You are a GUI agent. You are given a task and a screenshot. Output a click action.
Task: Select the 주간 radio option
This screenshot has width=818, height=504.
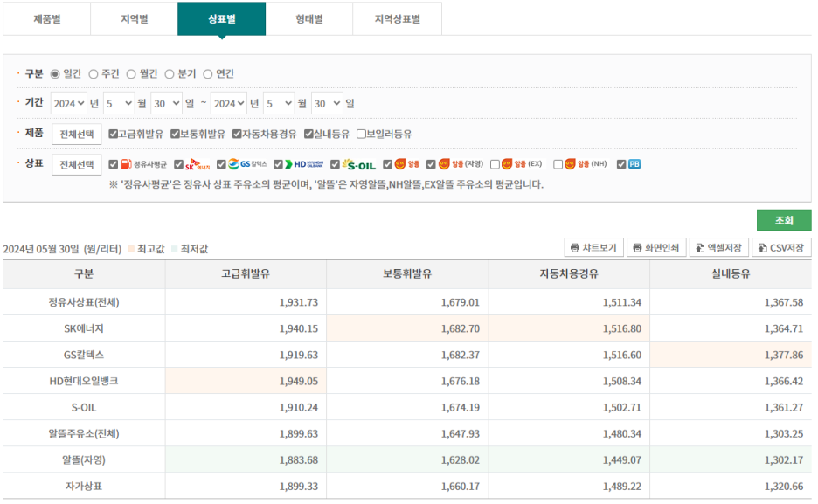click(x=94, y=74)
